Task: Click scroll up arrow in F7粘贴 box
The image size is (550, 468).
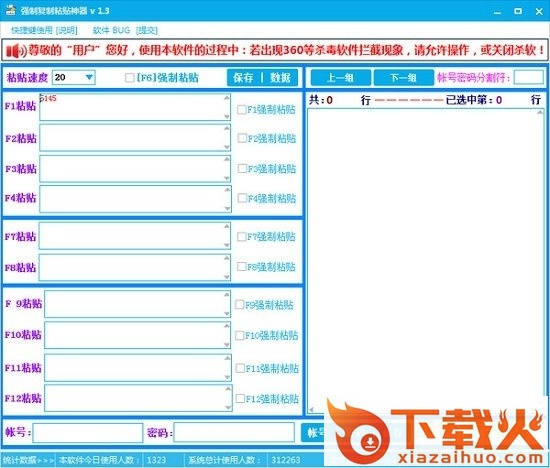Action: (227, 227)
